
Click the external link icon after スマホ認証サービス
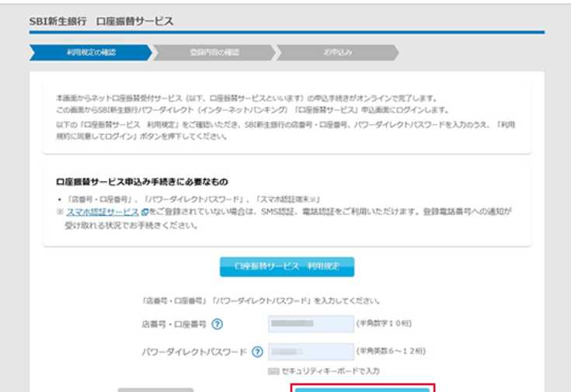click(x=144, y=212)
